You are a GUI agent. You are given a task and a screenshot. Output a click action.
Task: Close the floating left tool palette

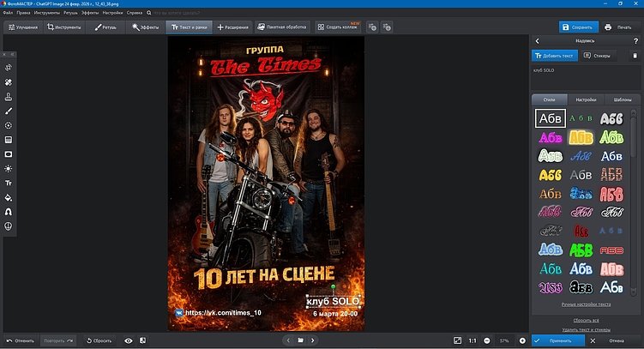pos(4,54)
